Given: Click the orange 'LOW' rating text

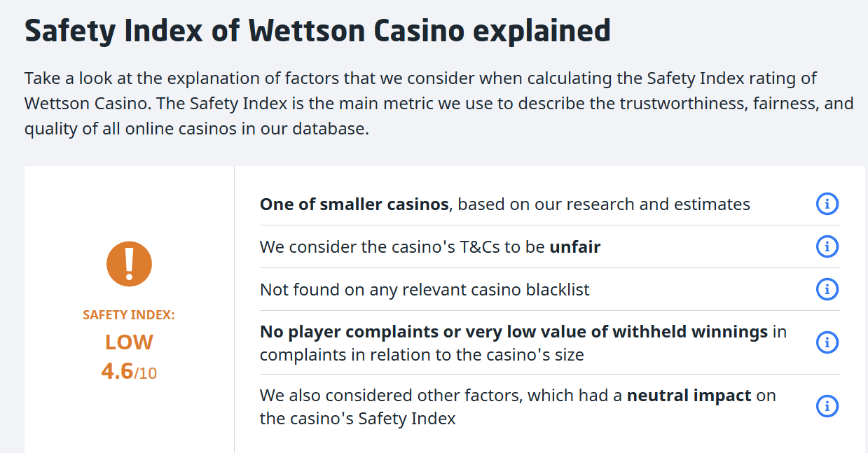Looking at the screenshot, I should click(x=129, y=342).
